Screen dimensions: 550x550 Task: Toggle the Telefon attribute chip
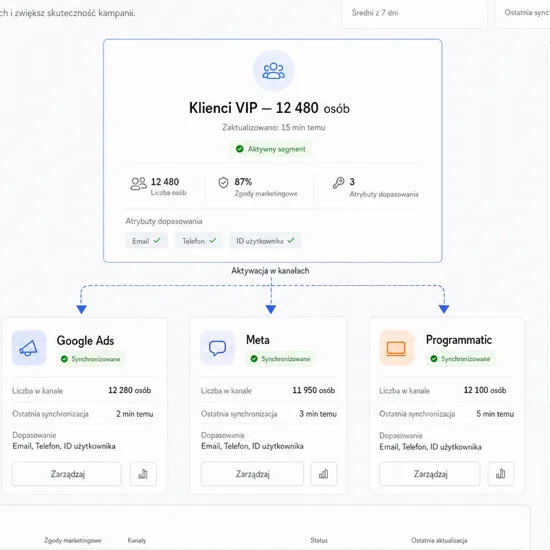pos(199,241)
